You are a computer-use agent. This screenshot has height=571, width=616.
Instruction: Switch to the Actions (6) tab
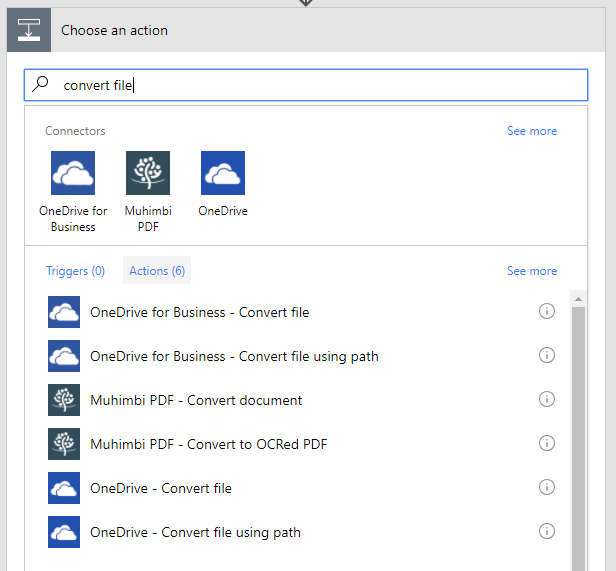pos(157,271)
